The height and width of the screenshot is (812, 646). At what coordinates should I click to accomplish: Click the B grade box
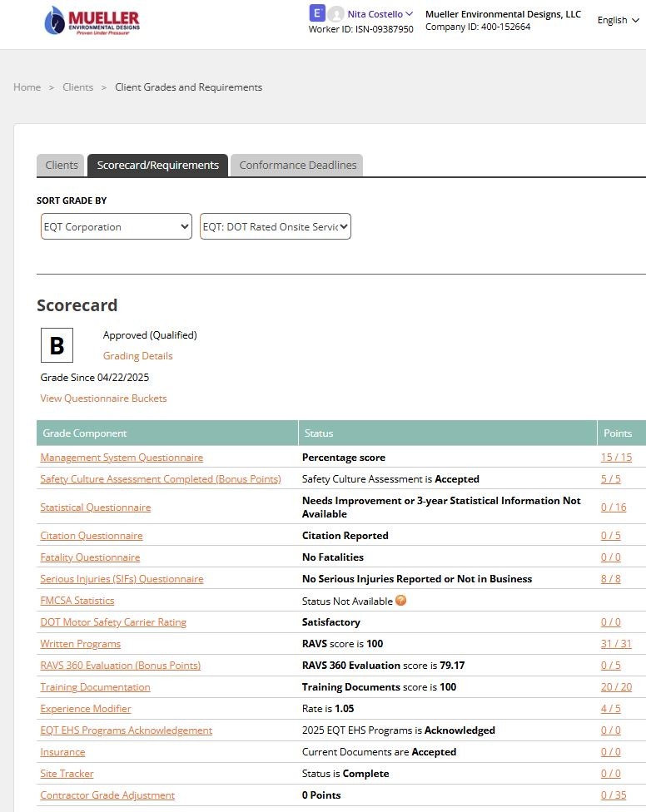click(x=57, y=345)
